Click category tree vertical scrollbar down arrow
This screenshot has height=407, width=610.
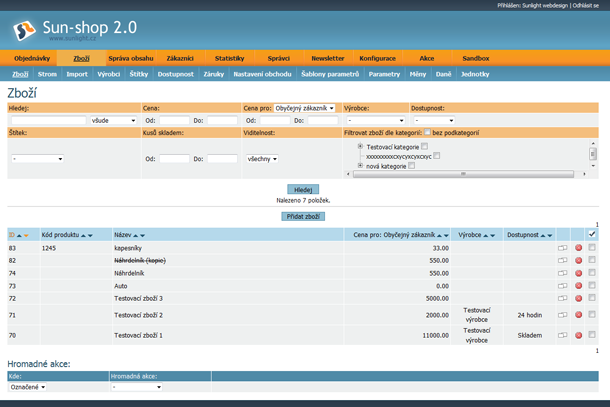(593, 166)
